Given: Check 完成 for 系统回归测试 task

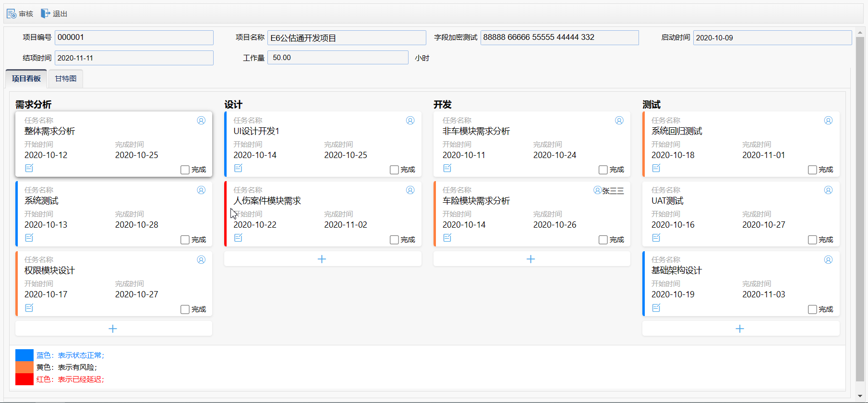Looking at the screenshot, I should tap(812, 170).
